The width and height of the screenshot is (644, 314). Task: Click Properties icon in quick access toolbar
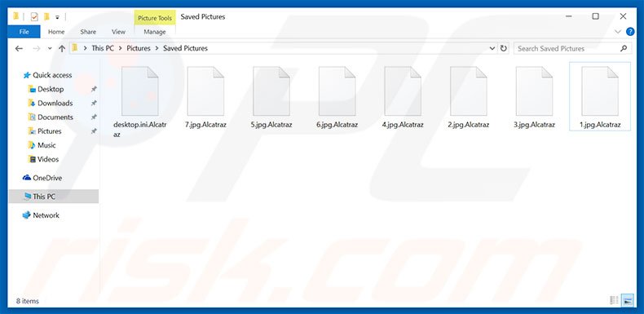[x=34, y=17]
